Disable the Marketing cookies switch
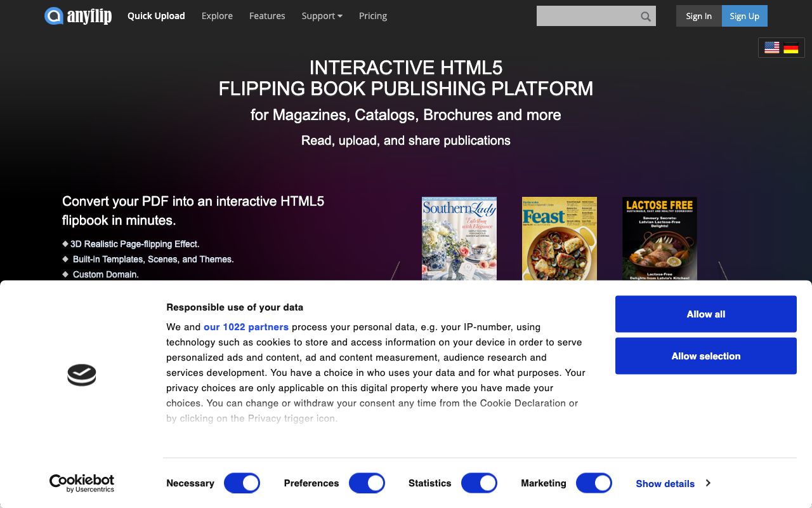This screenshot has width=812, height=508. [594, 483]
